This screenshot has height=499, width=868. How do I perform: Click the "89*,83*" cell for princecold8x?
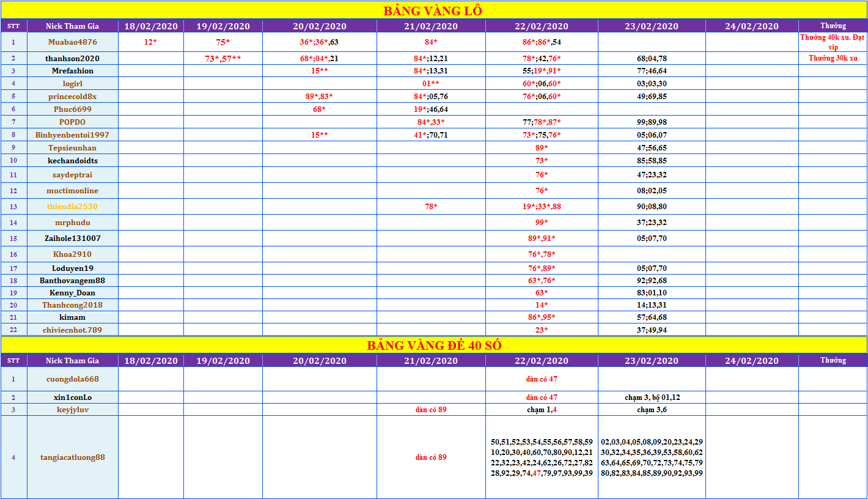[x=319, y=97]
